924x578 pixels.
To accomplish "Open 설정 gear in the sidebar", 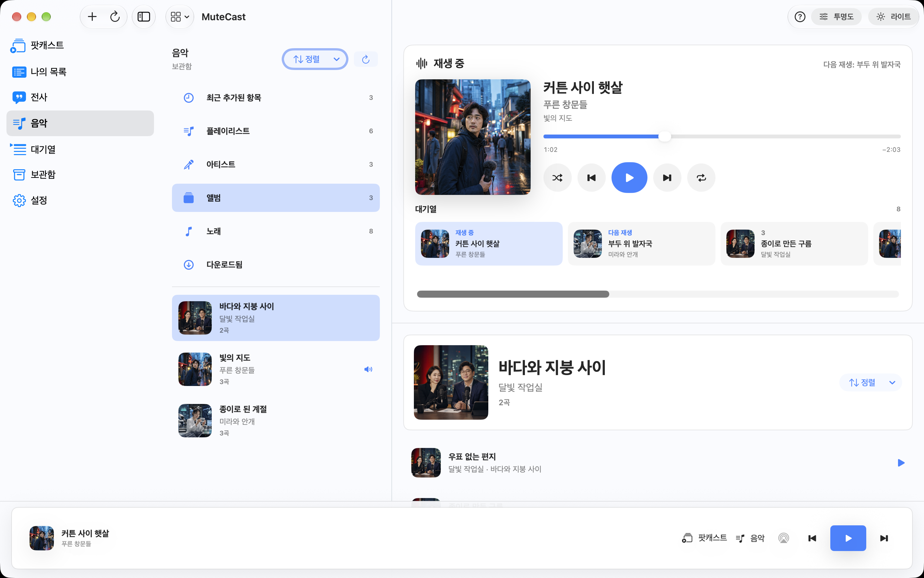I will pos(80,200).
